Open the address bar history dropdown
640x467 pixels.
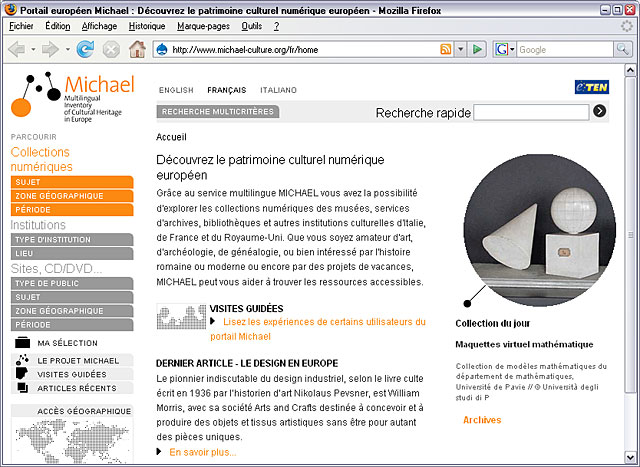(x=460, y=50)
